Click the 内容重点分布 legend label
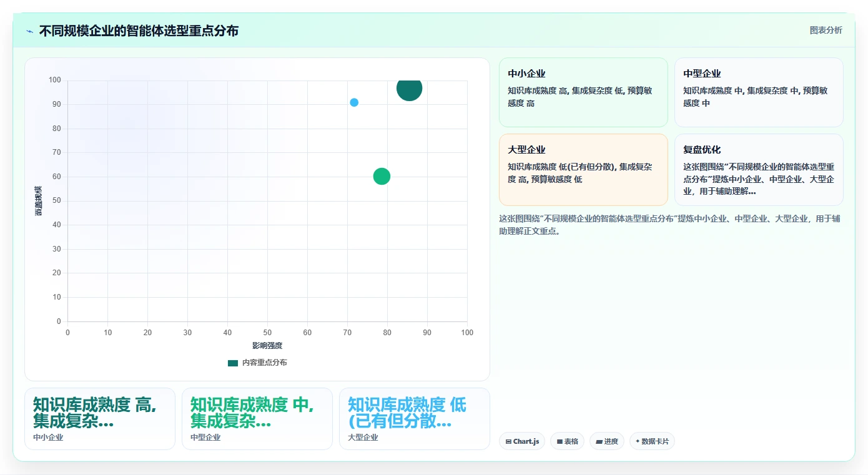This screenshot has height=475, width=868. (x=265, y=363)
